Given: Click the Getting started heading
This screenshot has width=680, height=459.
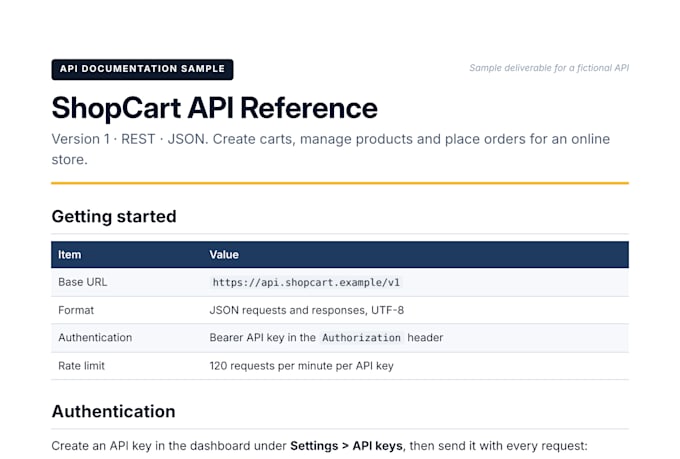Looking at the screenshot, I should pyautogui.click(x=114, y=216).
